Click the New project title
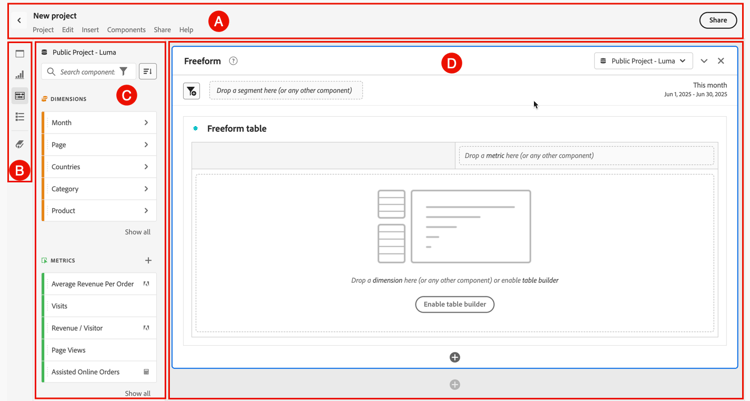The width and height of the screenshot is (750, 401). tap(55, 16)
